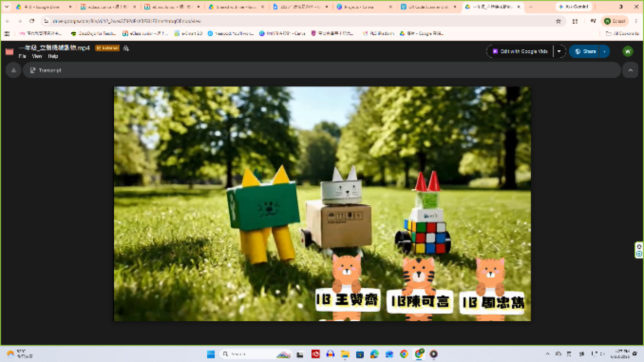Open the tab search dropdown arrow
This screenshot has height=362, width=644.
tap(7, 7)
